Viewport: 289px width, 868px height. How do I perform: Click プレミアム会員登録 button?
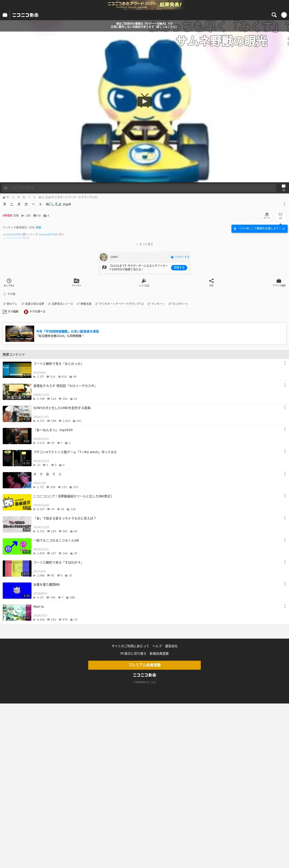point(144,665)
